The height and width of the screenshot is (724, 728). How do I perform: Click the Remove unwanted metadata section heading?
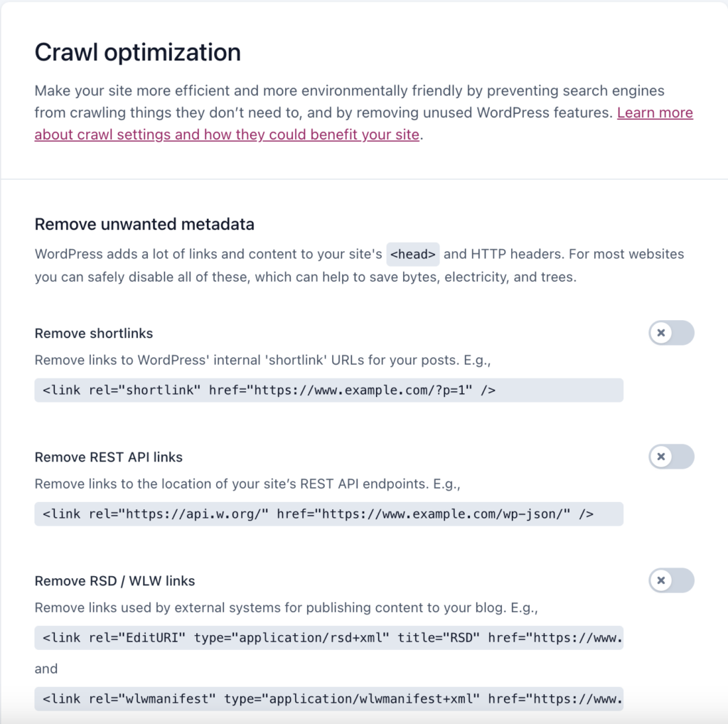pyautogui.click(x=144, y=224)
